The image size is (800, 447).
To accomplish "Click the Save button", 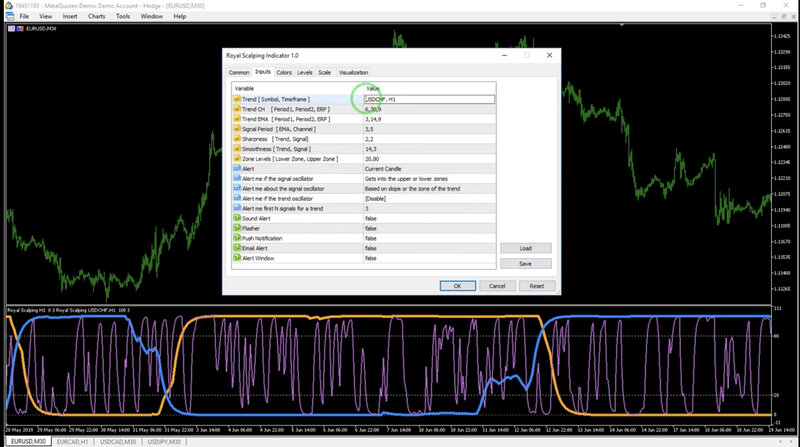I will (526, 264).
